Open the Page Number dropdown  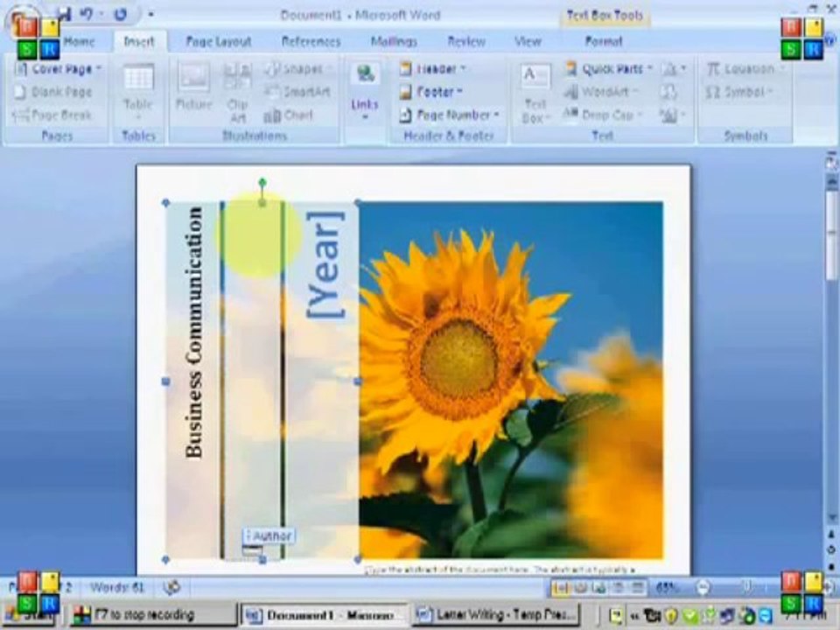point(450,115)
